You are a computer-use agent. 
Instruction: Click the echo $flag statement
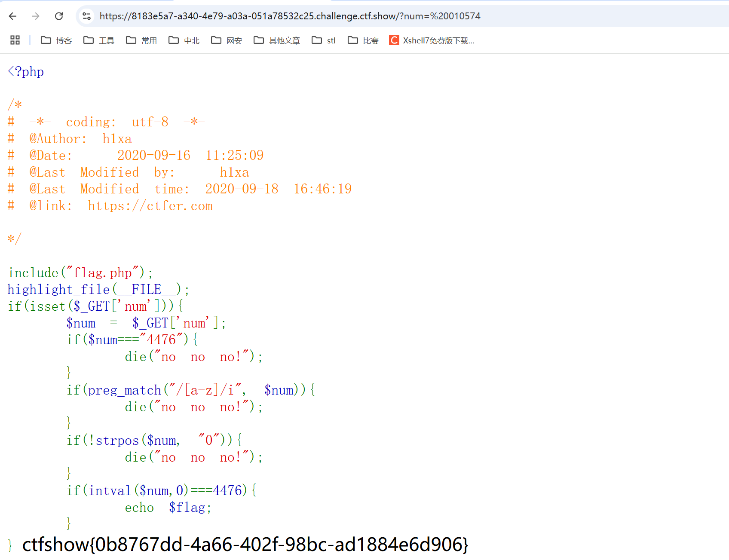168,508
